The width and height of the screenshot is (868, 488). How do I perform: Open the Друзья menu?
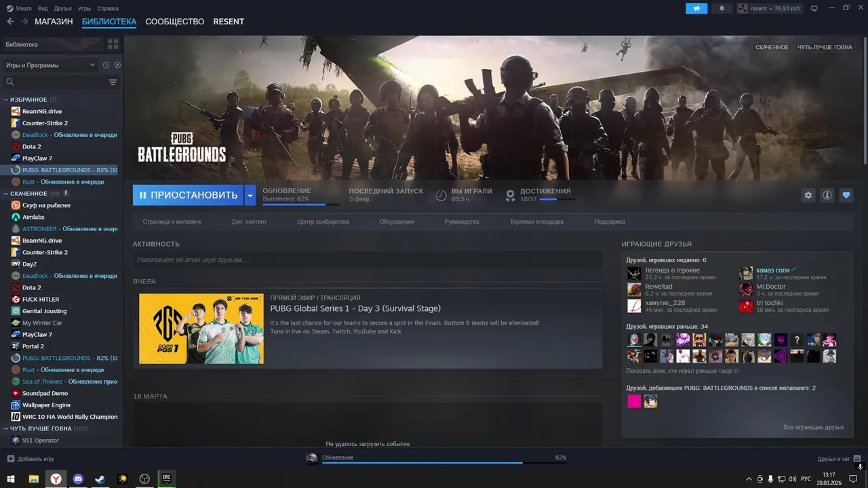[x=62, y=8]
